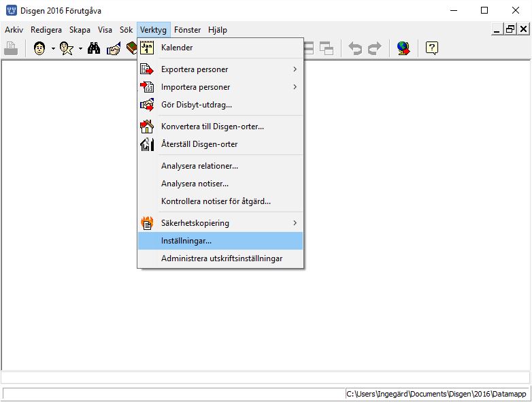Restore the inner document window
Viewport: 532px width, 402px height.
pos(510,29)
